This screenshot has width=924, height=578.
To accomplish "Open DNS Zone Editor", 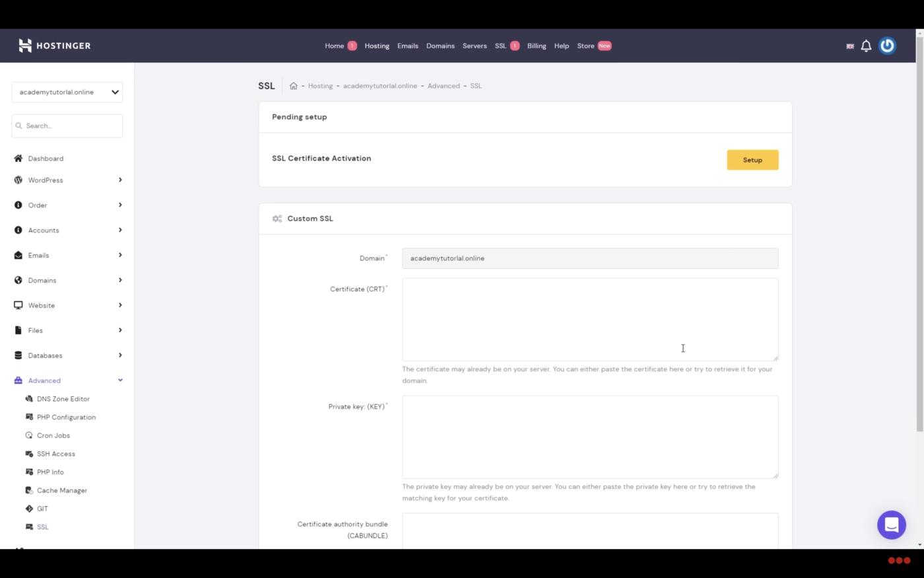I will 63,399.
